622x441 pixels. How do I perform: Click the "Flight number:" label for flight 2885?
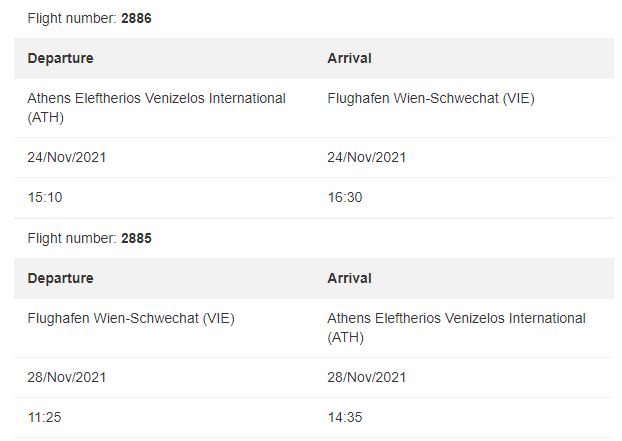72,239
